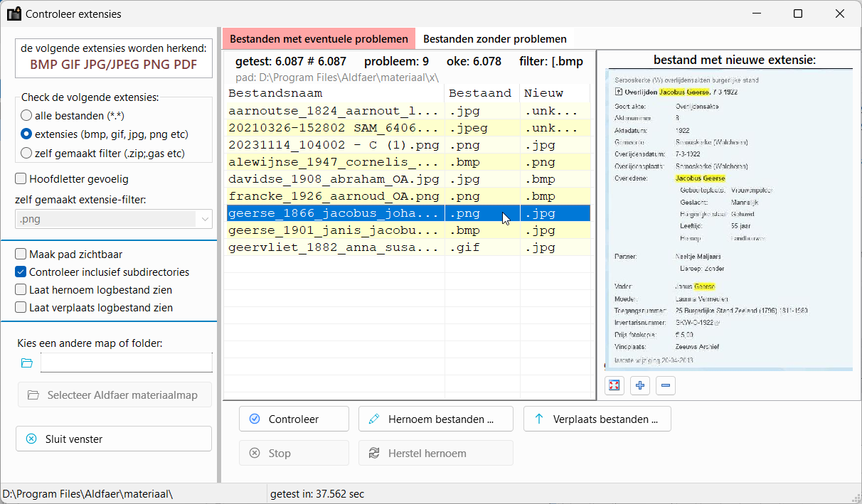The width and height of the screenshot is (862, 504).
Task: Click folder icon beside the folder path field
Action: click(27, 363)
